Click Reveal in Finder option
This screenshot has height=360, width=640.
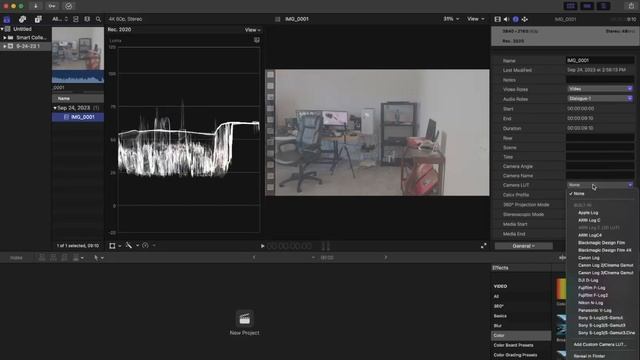[x=589, y=356]
